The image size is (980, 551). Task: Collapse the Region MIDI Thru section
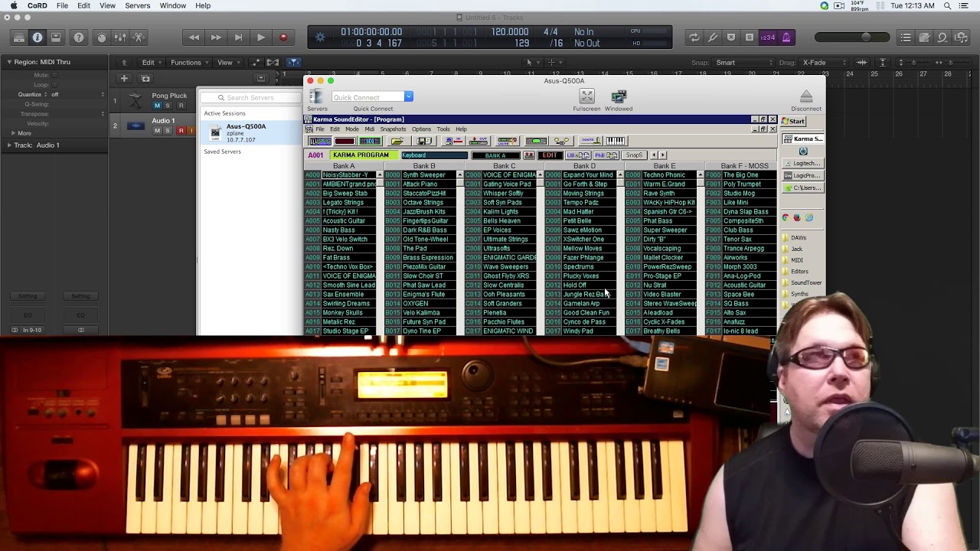9,62
